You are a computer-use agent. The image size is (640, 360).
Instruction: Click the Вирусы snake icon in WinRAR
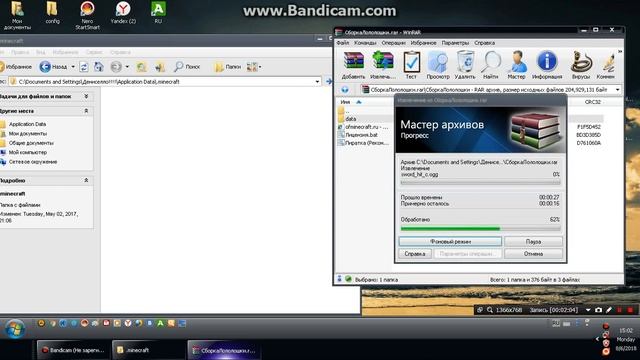click(581, 65)
